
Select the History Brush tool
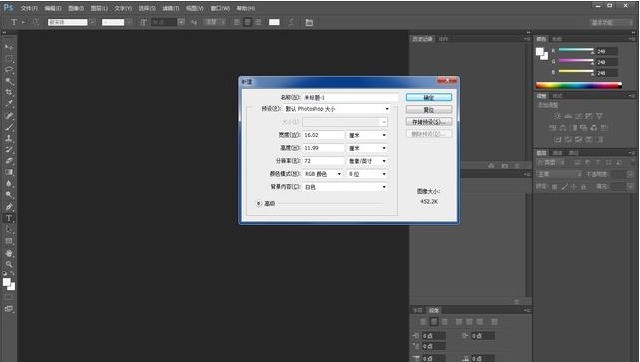click(9, 150)
